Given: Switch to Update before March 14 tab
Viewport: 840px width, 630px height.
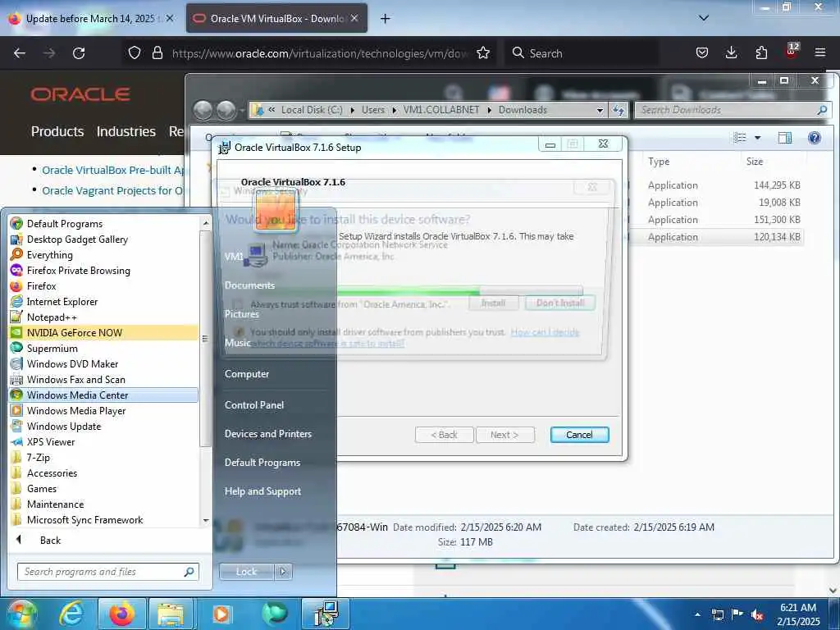Looking at the screenshot, I should [x=91, y=18].
